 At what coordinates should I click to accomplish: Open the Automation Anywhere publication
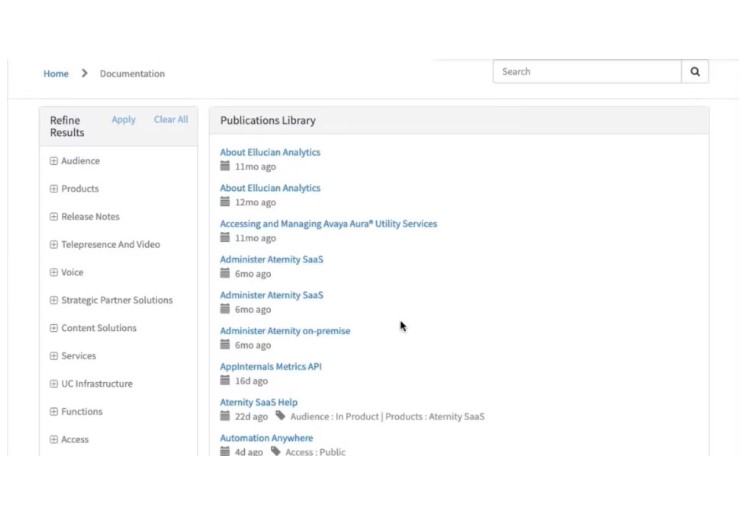coord(266,438)
